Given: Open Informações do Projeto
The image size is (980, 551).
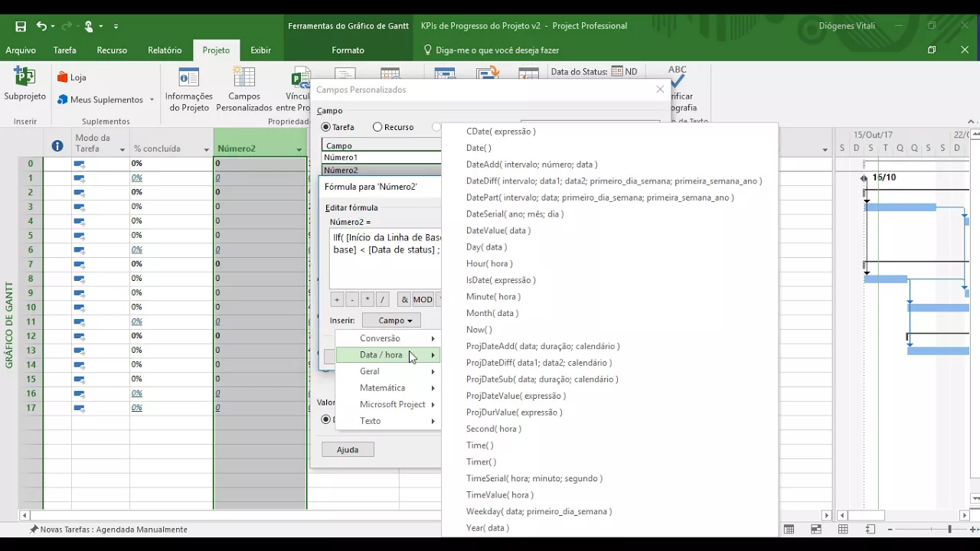Looking at the screenshot, I should (189, 90).
